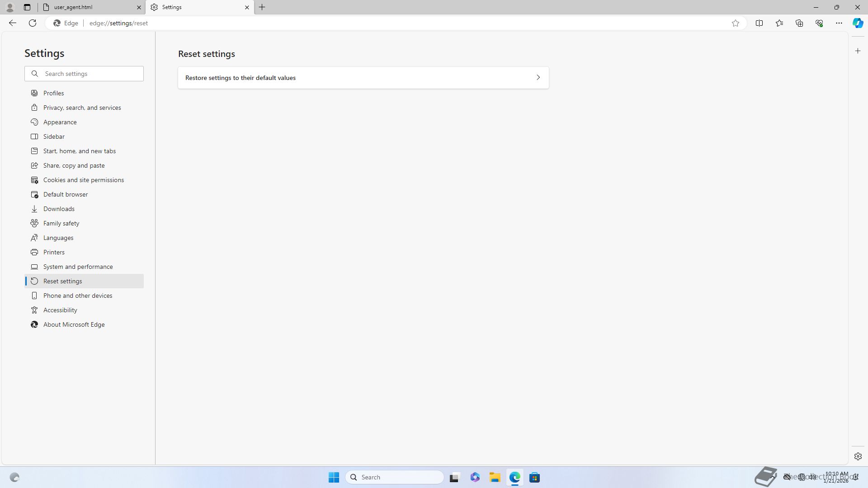This screenshot has width=868, height=488.
Task: Go to Appearance settings
Action: [x=60, y=122]
